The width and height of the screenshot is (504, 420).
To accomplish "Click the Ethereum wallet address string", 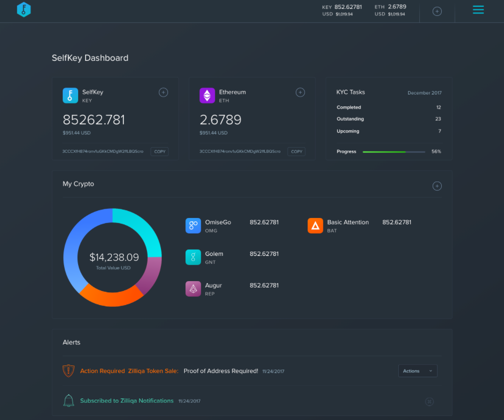I will pos(240,152).
